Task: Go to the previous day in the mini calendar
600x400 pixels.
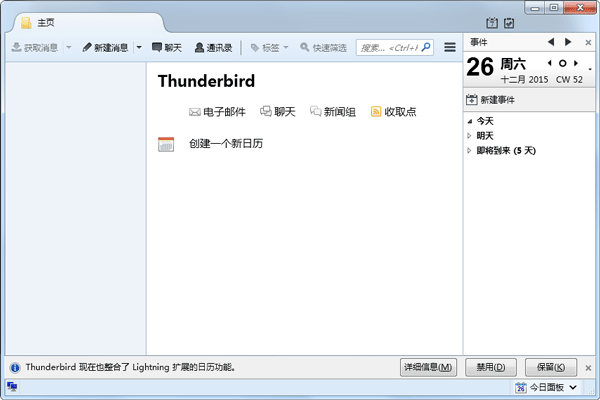Action: (549, 63)
